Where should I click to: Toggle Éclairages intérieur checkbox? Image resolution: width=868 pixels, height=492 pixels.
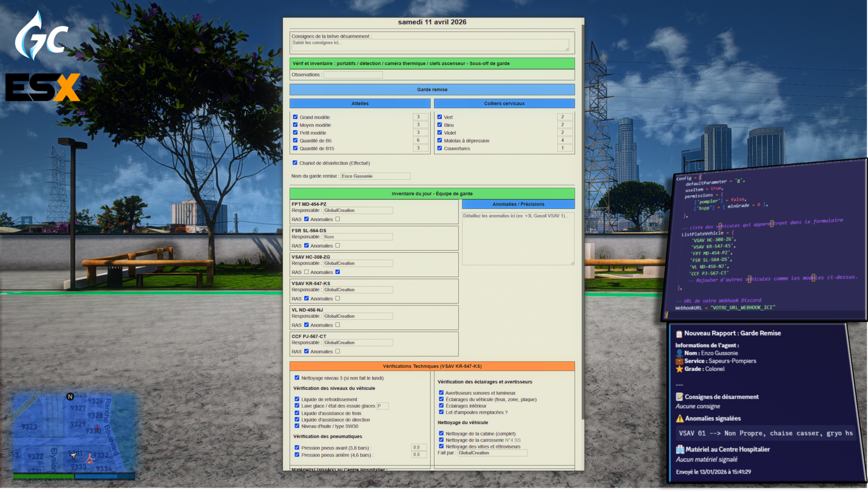click(x=441, y=406)
